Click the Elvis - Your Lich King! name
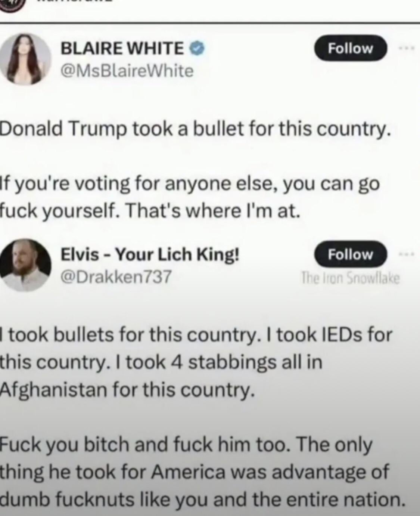The width and height of the screenshot is (420, 516). (x=150, y=255)
